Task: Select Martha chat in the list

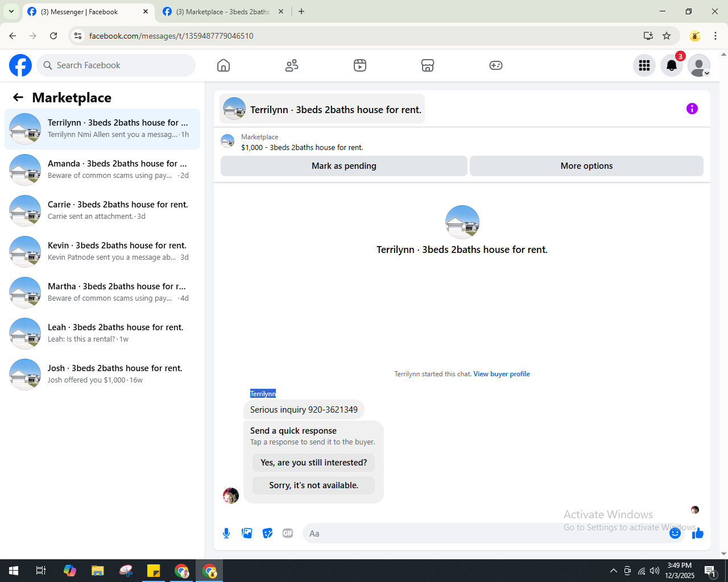Action: [x=102, y=293]
